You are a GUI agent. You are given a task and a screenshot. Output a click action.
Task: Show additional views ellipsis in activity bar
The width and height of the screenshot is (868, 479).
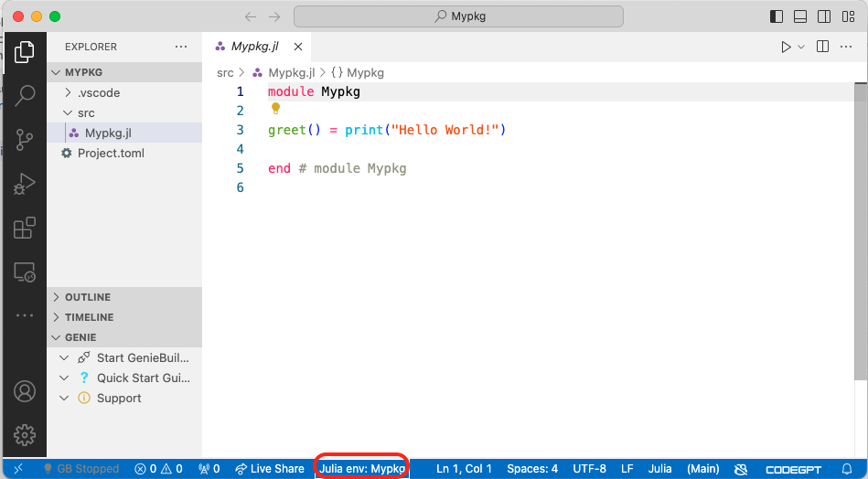[x=25, y=315]
